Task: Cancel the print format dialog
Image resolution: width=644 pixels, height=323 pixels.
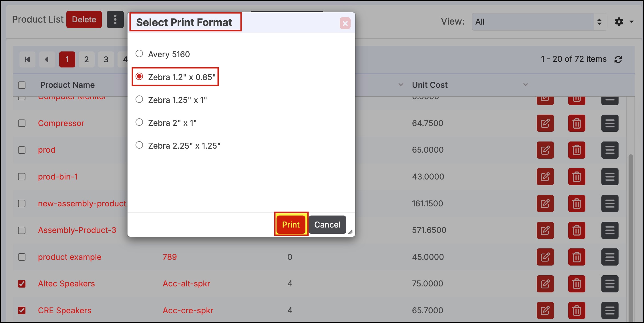Action: coord(327,225)
